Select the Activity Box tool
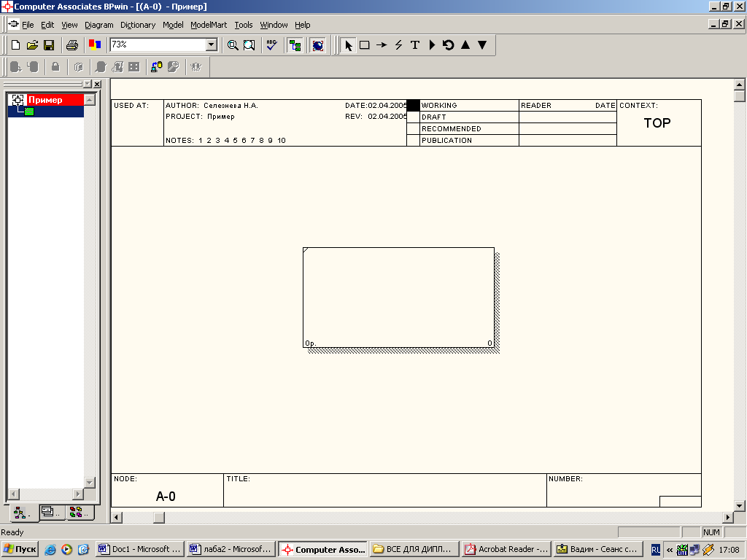The image size is (747, 560). point(364,45)
